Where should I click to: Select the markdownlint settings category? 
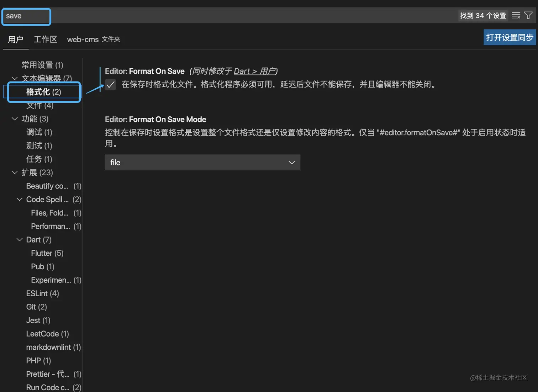click(48, 347)
